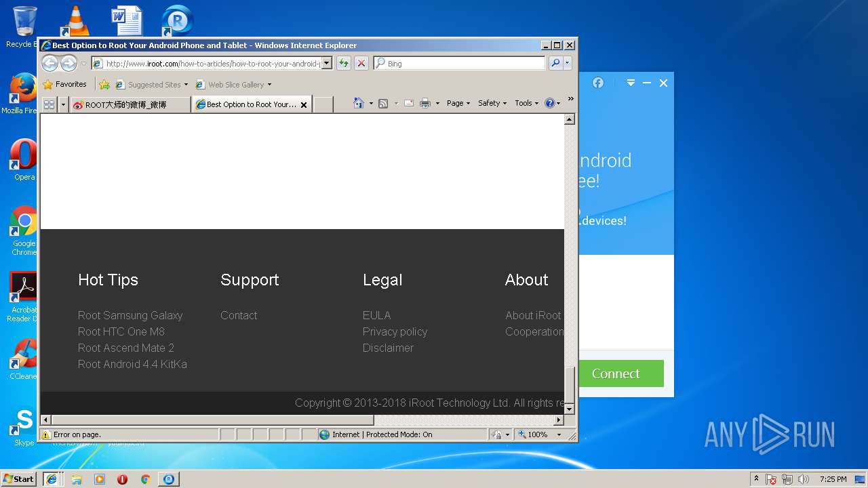The height and width of the screenshot is (488, 868).
Task: Stop page loading with the red X icon
Action: click(361, 63)
